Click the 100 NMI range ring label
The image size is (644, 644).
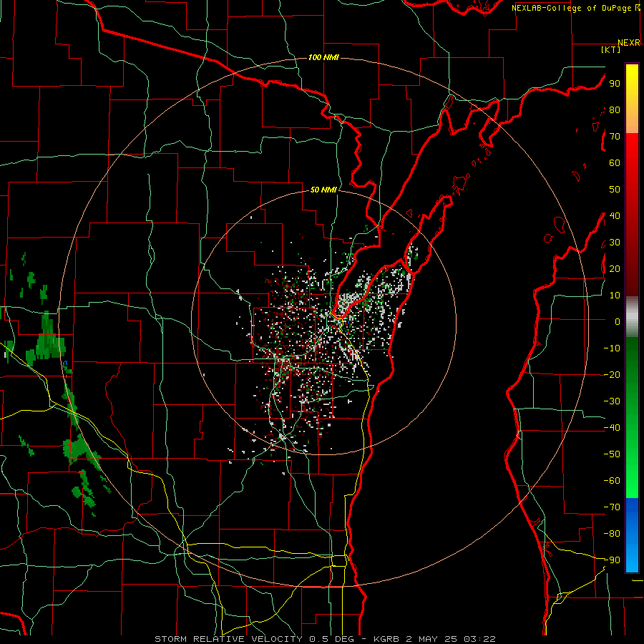coord(323,57)
